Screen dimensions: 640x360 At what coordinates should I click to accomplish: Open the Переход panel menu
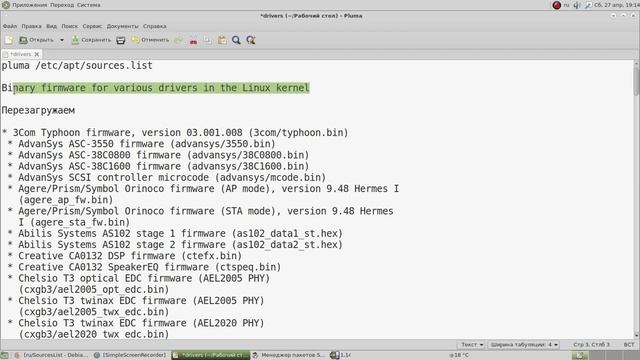pos(62,5)
